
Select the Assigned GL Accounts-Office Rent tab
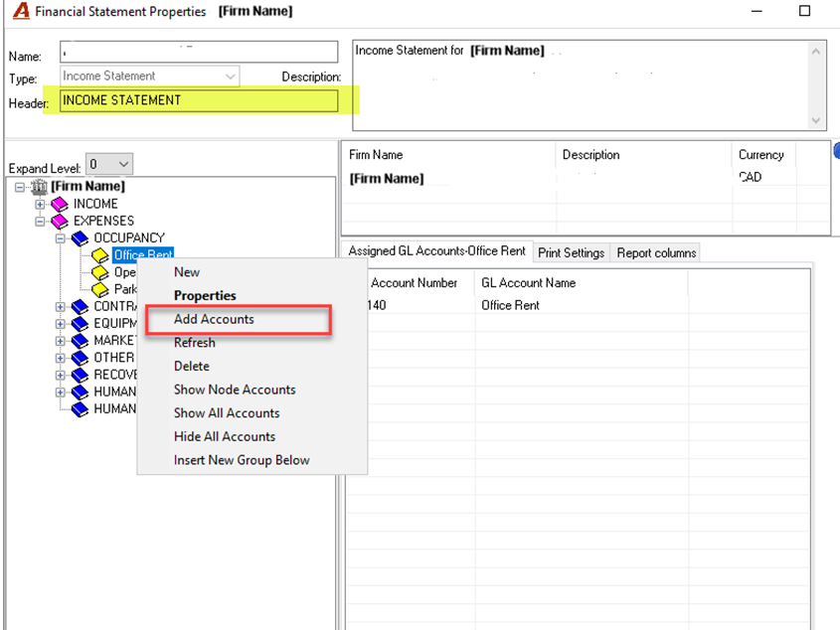436,251
